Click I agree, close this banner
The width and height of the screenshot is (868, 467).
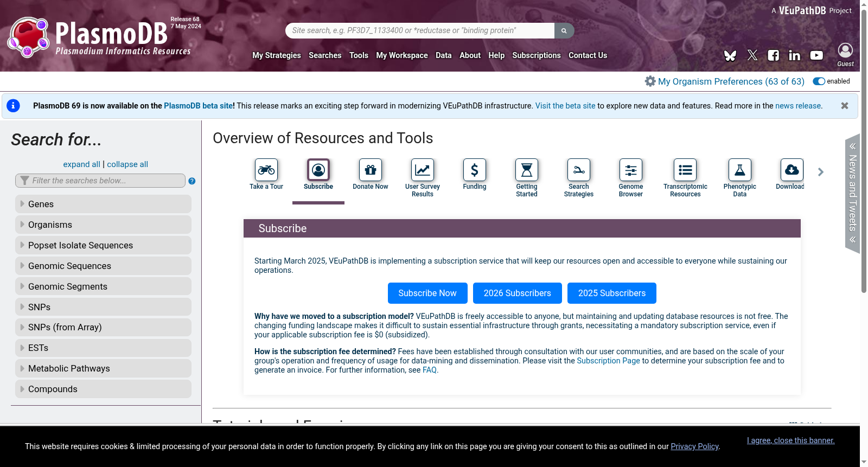click(791, 440)
